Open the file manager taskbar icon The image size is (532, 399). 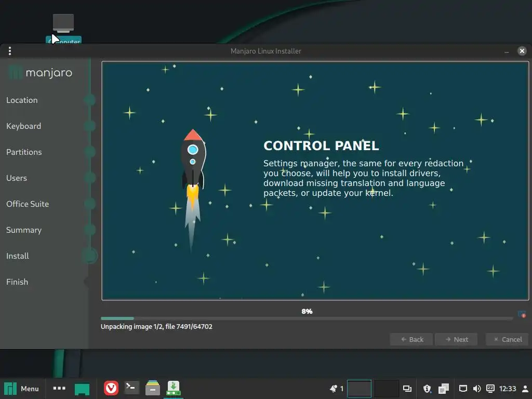153,388
